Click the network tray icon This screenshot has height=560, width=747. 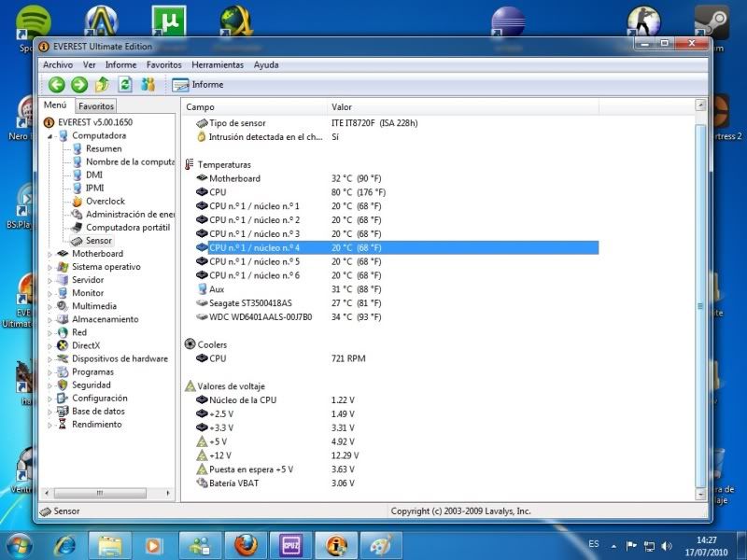(x=649, y=546)
